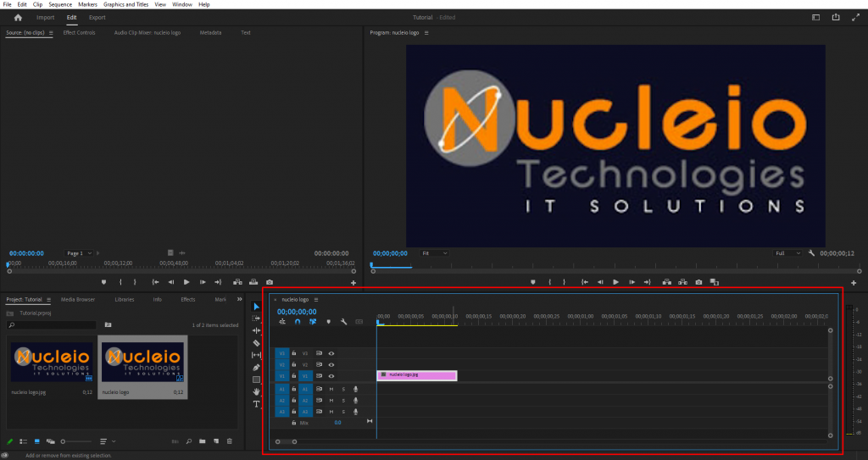This screenshot has width=868, height=460.
Task: Click Extract button in Program monitor
Action: click(x=682, y=282)
